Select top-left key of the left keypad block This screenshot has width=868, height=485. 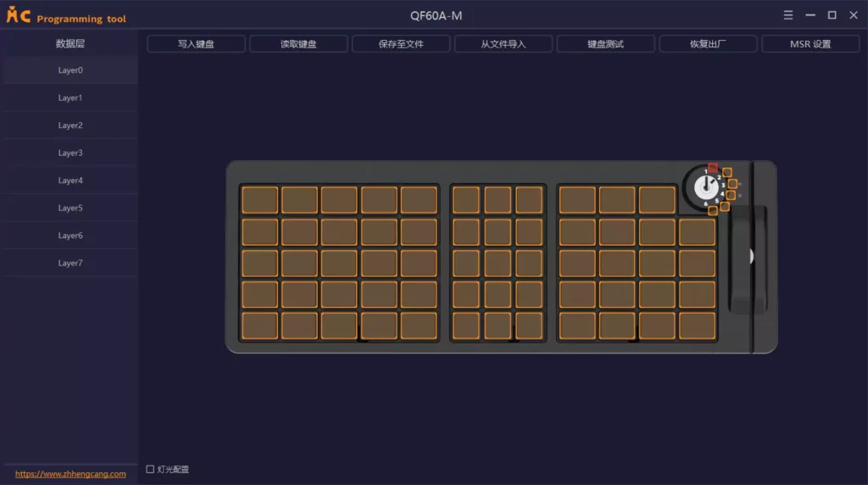pyautogui.click(x=259, y=200)
